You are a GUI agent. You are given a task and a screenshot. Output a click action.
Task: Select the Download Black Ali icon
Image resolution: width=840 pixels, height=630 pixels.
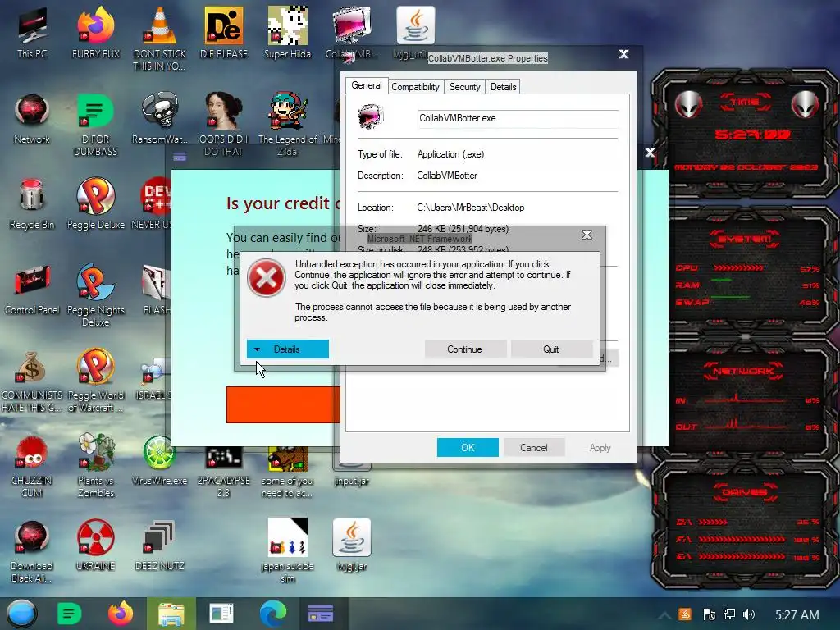coord(32,551)
